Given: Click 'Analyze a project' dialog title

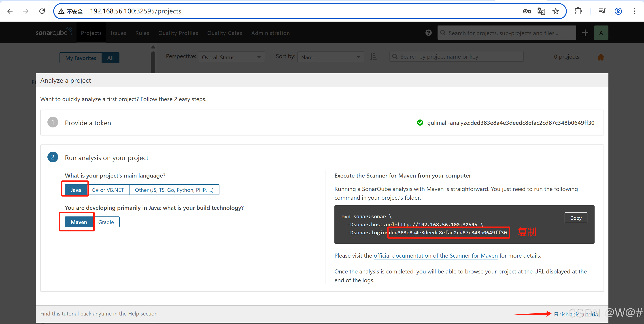Looking at the screenshot, I should (66, 80).
